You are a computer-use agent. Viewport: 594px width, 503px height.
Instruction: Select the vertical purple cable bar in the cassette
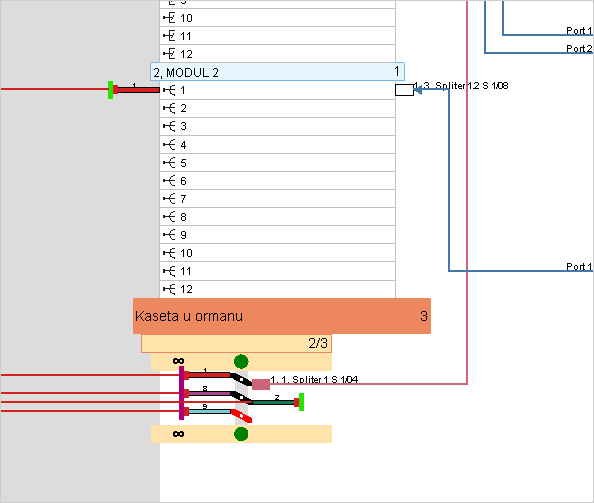(x=181, y=393)
